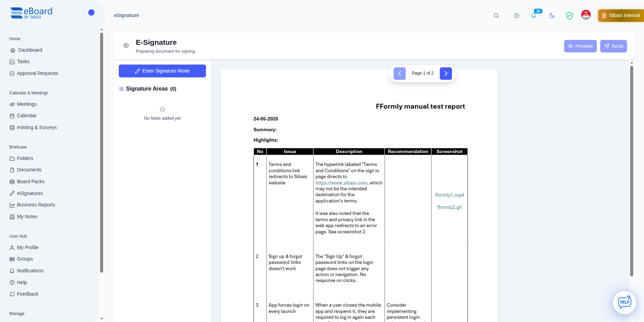Navigate to Board Packs
The image size is (644, 322).
[31, 181]
